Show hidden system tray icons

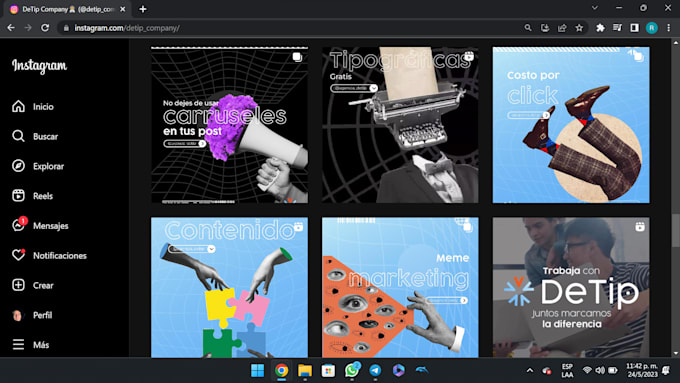point(530,370)
